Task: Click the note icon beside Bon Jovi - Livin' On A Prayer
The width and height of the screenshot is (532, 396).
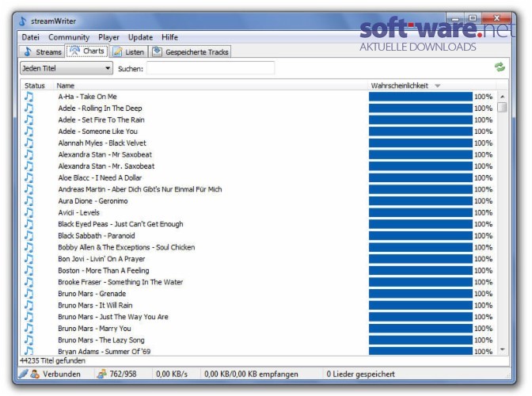Action: click(28, 259)
